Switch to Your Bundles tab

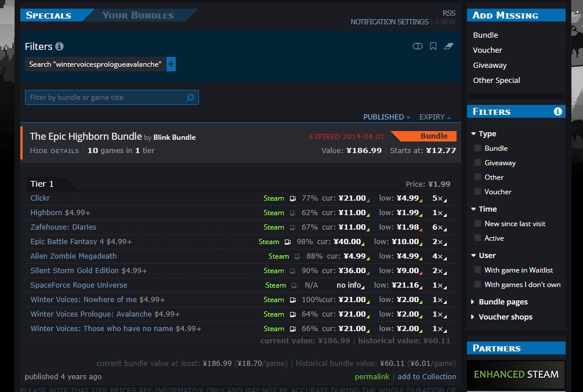[x=138, y=15]
